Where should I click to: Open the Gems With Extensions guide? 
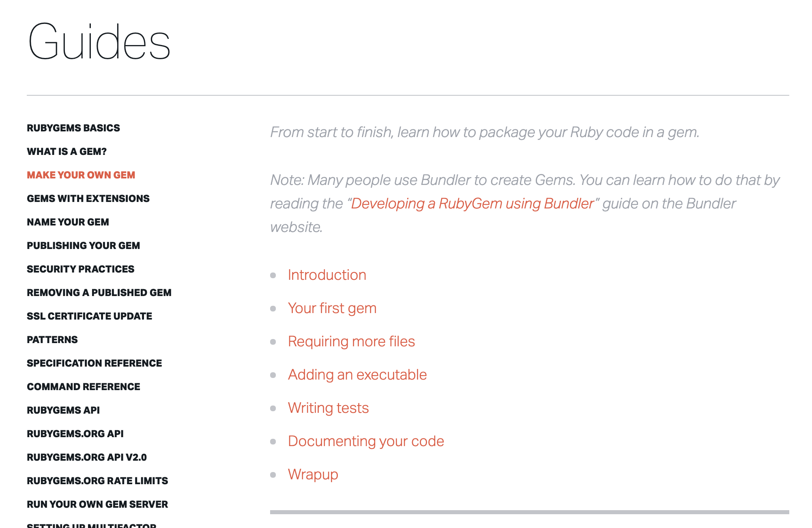point(88,199)
